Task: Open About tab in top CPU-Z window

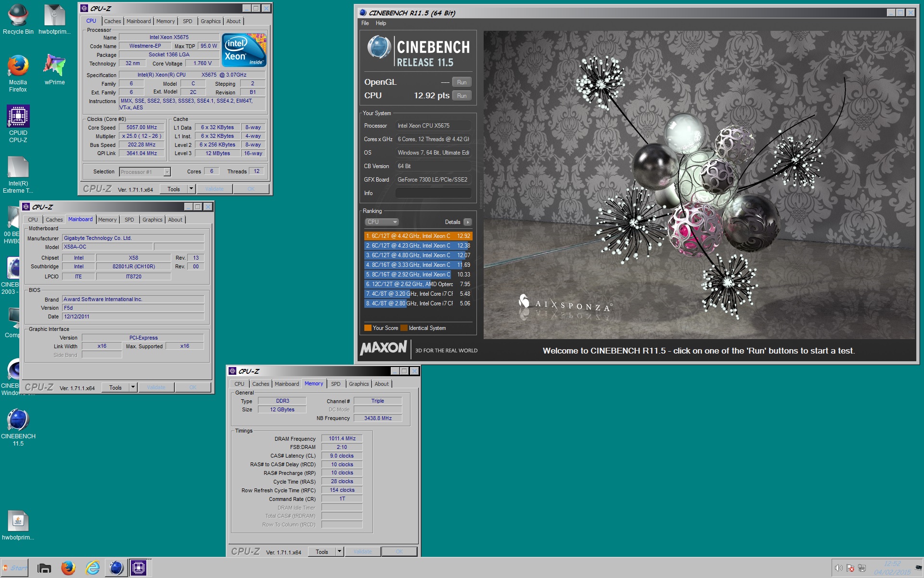Action: tap(233, 21)
